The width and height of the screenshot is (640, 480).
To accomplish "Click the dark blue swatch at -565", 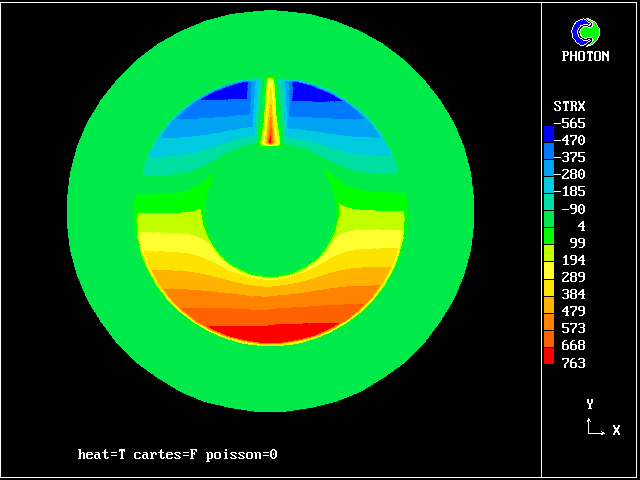I will click(548, 132).
